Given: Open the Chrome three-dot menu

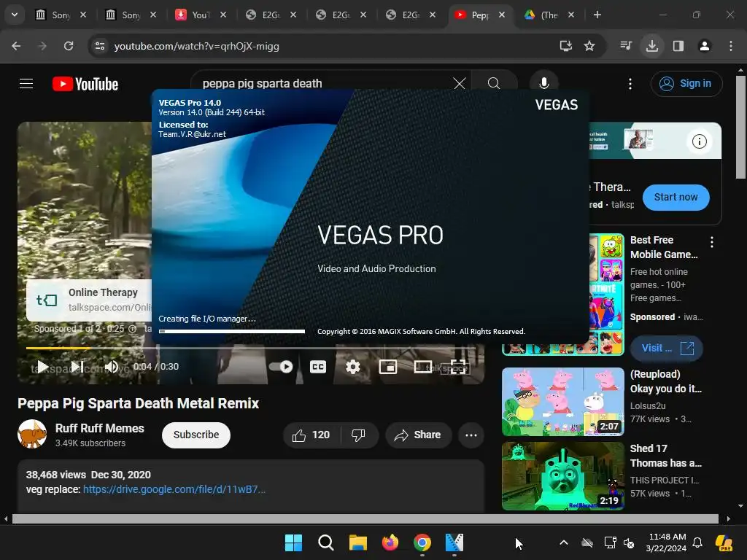Looking at the screenshot, I should click(x=731, y=46).
